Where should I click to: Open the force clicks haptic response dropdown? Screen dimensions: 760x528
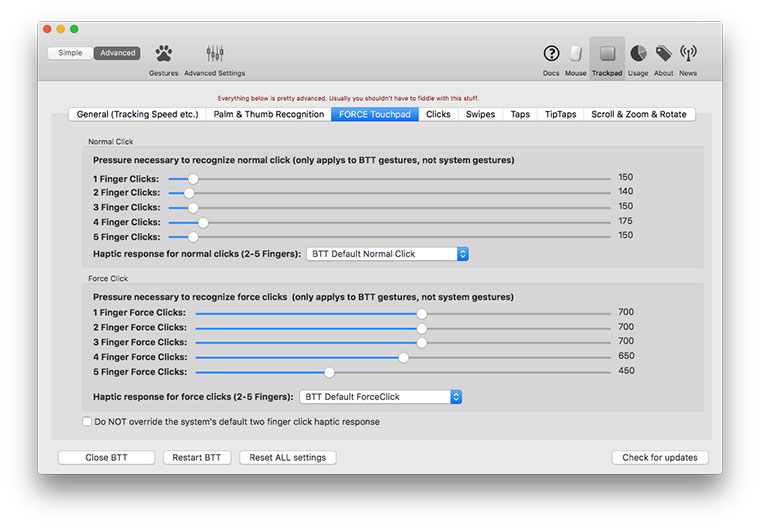tap(383, 397)
